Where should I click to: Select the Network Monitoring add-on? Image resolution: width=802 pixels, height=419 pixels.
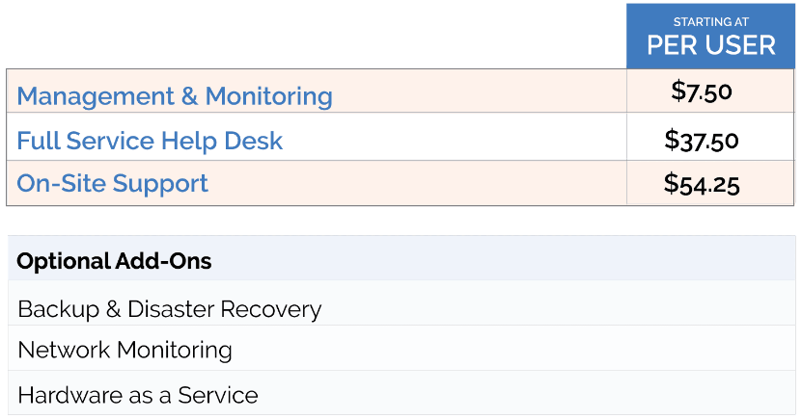tap(124, 351)
